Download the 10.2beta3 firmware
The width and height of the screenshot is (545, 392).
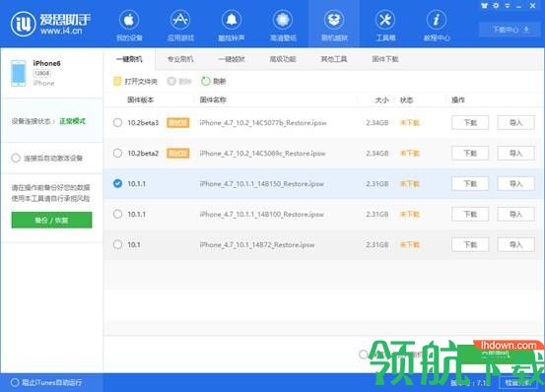[470, 122]
